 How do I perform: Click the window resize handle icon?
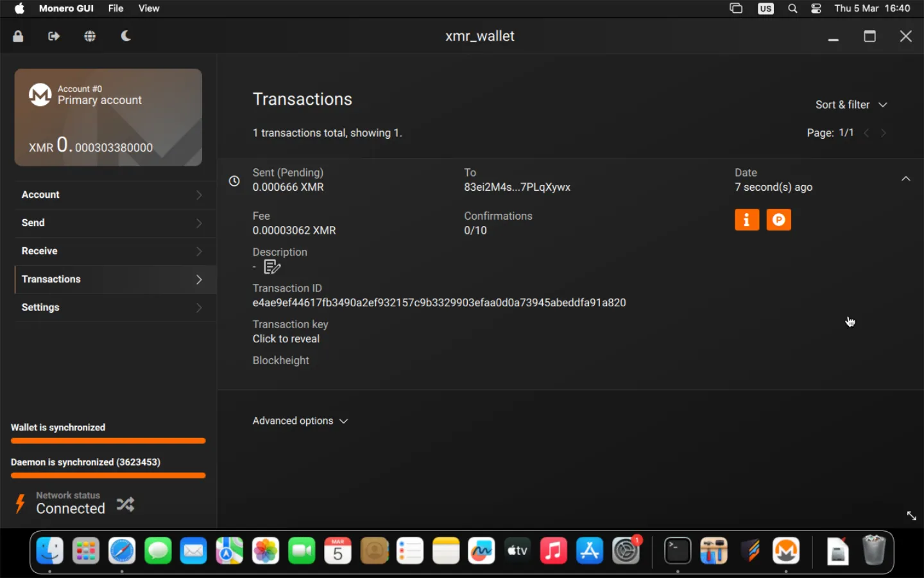coord(911,516)
